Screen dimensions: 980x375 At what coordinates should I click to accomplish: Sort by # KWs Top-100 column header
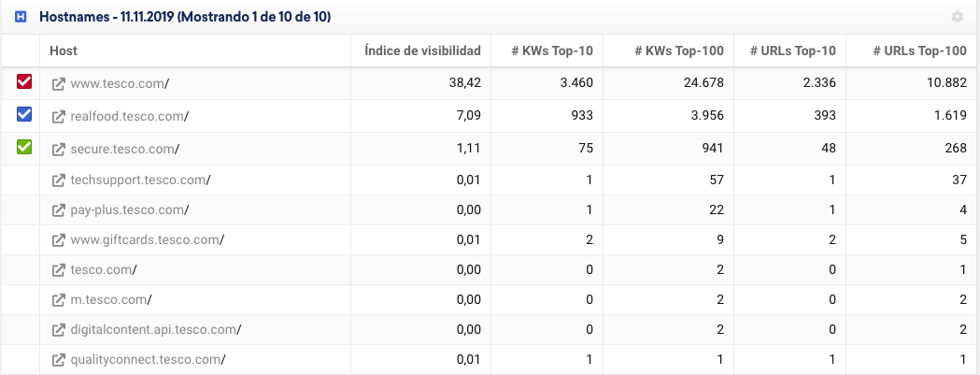point(677,50)
